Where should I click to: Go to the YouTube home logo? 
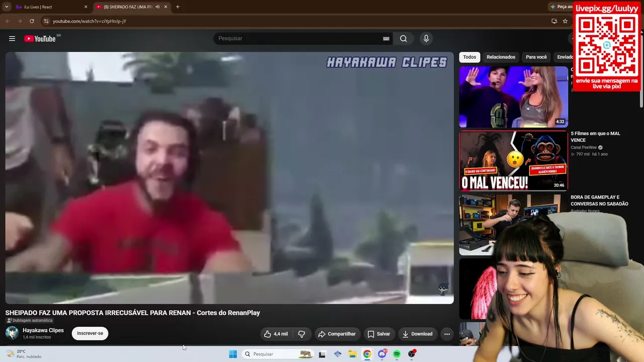click(x=40, y=39)
